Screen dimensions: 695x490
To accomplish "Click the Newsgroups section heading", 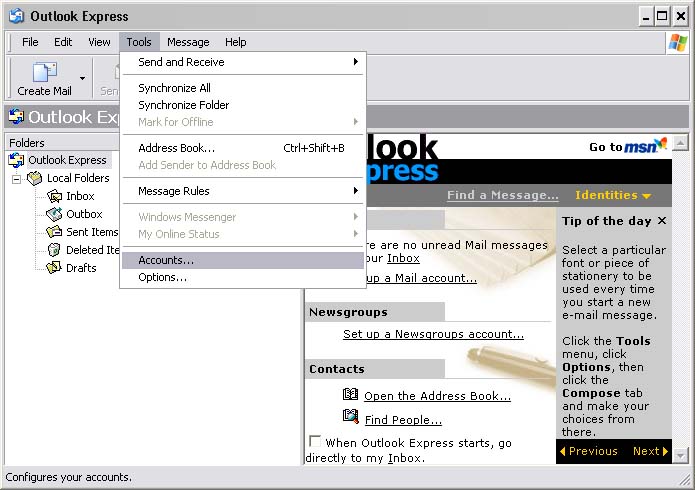I will [x=348, y=312].
